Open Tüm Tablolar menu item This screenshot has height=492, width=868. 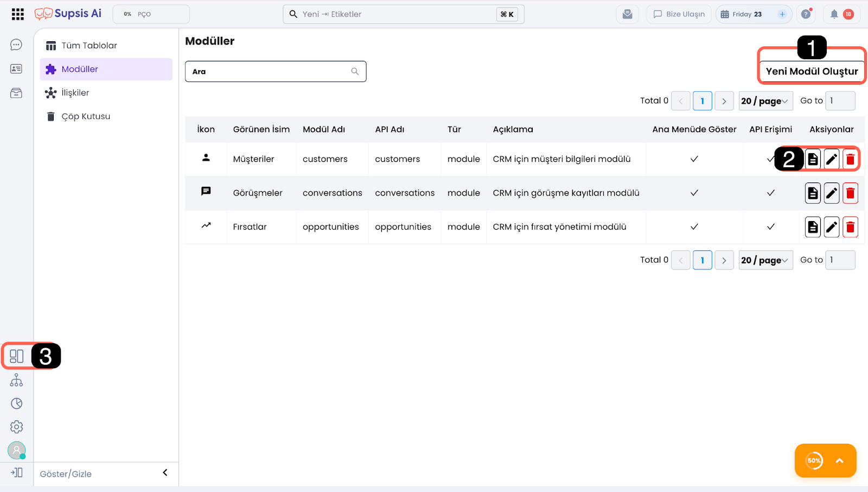[x=89, y=46]
